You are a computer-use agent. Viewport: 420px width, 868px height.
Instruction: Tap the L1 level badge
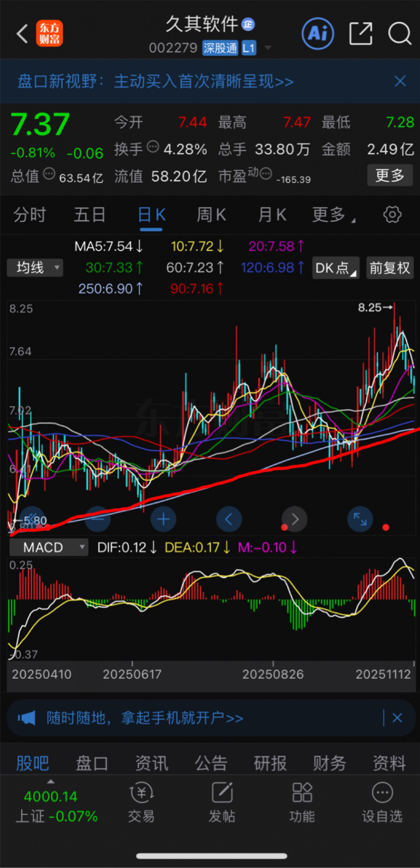point(249,48)
